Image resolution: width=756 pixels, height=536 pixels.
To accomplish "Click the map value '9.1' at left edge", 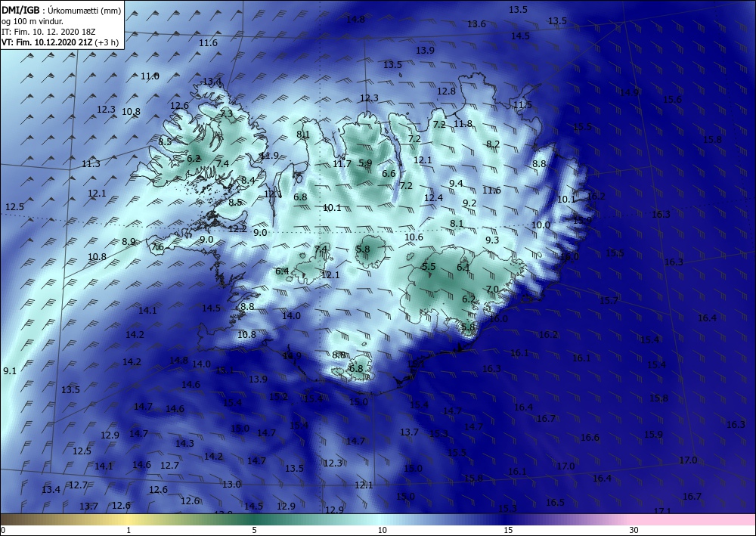I will pos(10,371).
